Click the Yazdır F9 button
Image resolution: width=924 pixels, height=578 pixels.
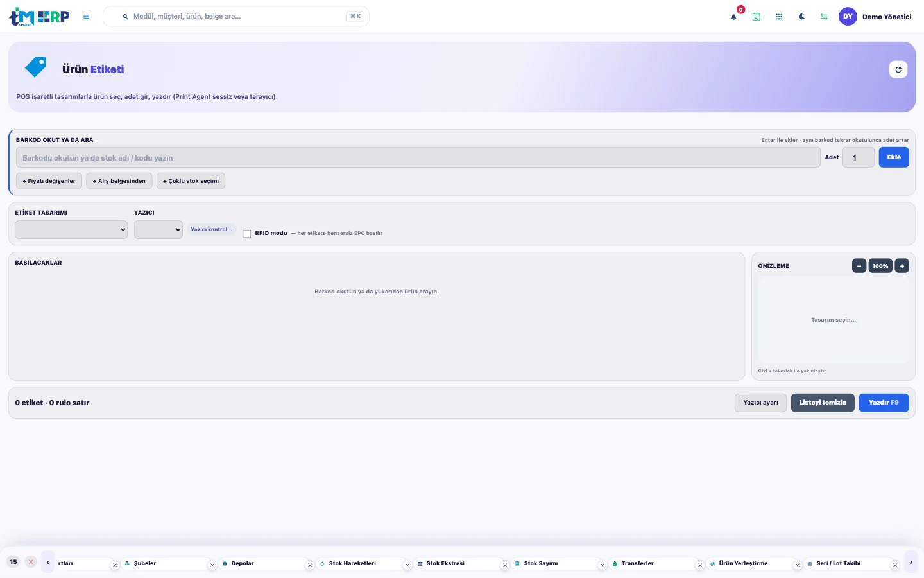(884, 403)
